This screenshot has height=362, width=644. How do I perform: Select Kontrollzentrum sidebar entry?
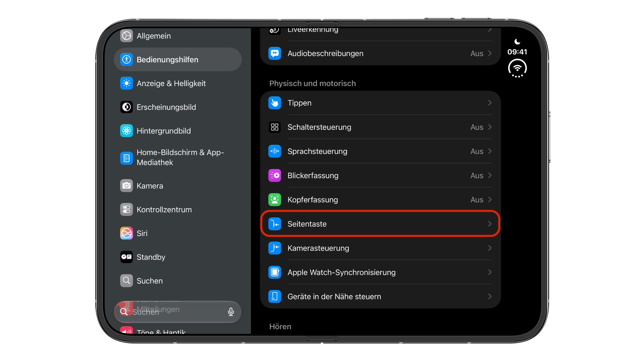(178, 209)
